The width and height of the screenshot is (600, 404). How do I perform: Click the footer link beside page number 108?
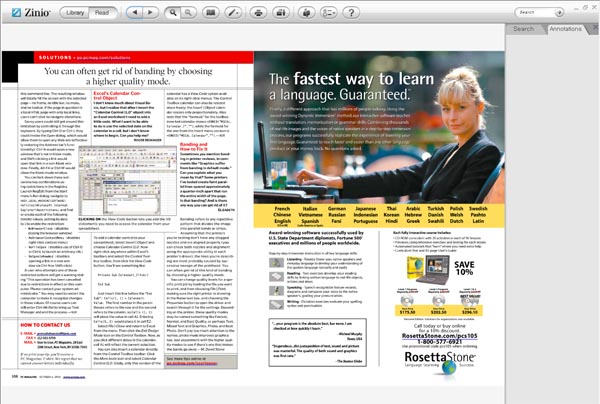pyautogui.click(x=74, y=377)
